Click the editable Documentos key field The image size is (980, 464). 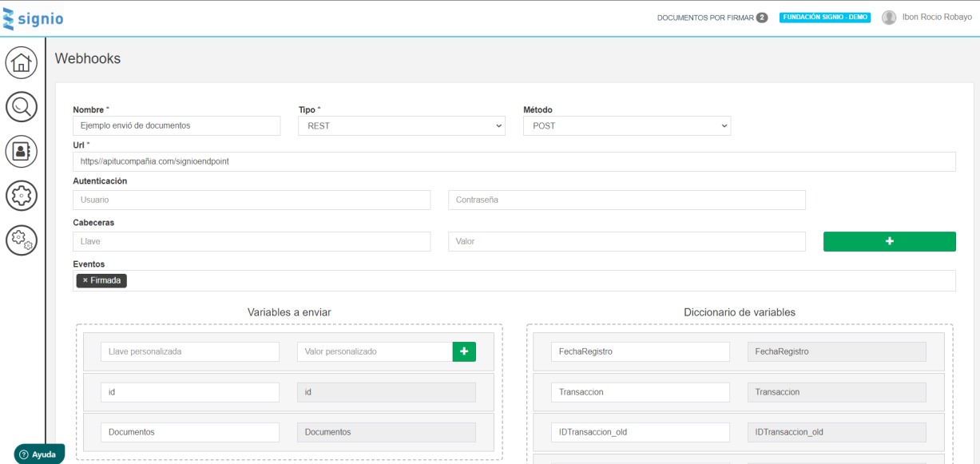pyautogui.click(x=190, y=432)
